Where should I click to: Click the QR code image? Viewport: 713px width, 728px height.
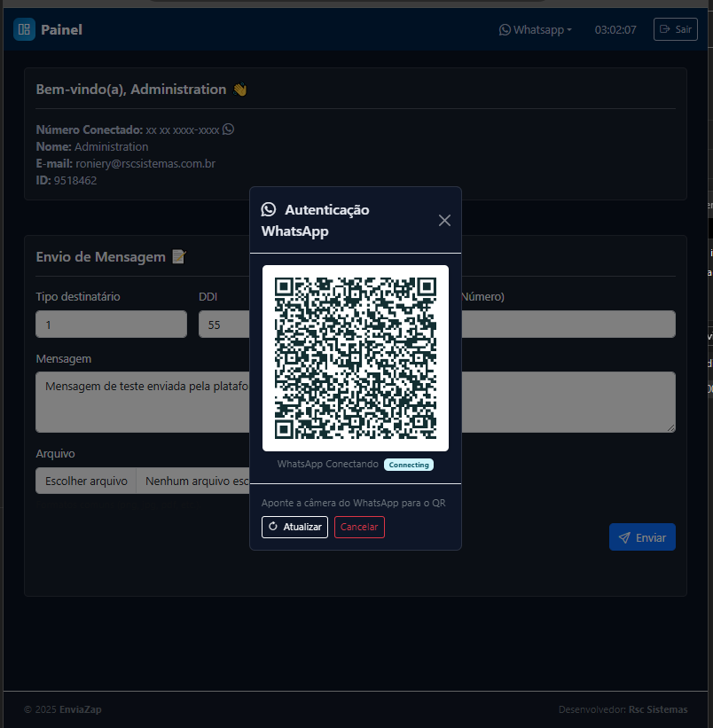click(x=355, y=358)
